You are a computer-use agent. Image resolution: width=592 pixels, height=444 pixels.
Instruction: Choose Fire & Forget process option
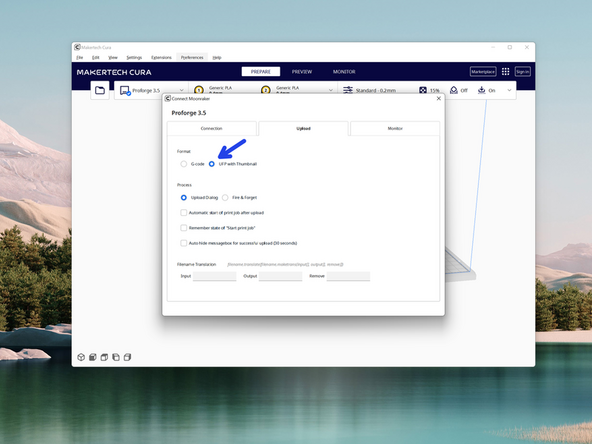225,197
